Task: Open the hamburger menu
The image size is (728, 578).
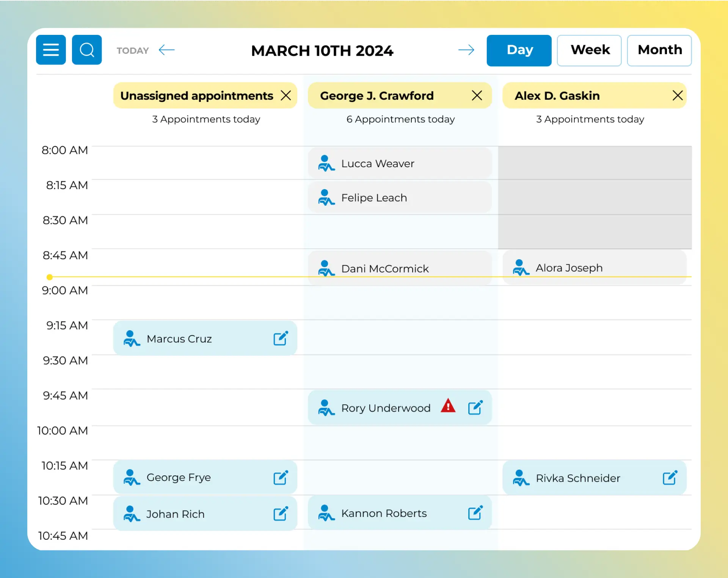Action: click(51, 50)
